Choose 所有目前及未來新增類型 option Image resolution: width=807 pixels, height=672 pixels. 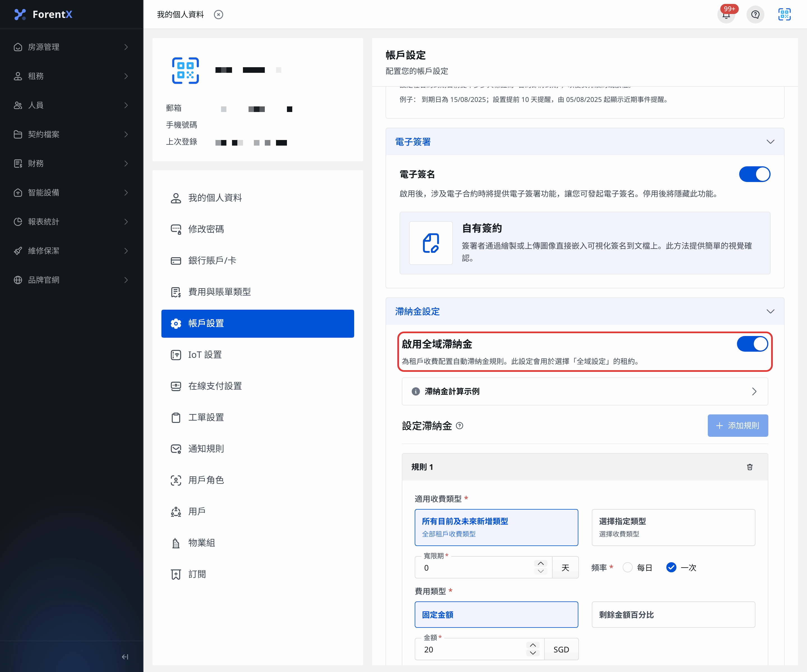[497, 528]
